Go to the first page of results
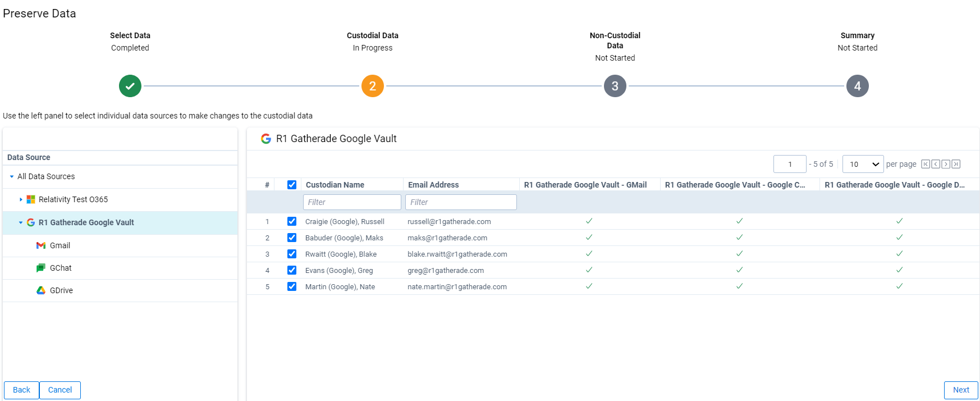Viewport: 980px width, 401px height. 926,164
